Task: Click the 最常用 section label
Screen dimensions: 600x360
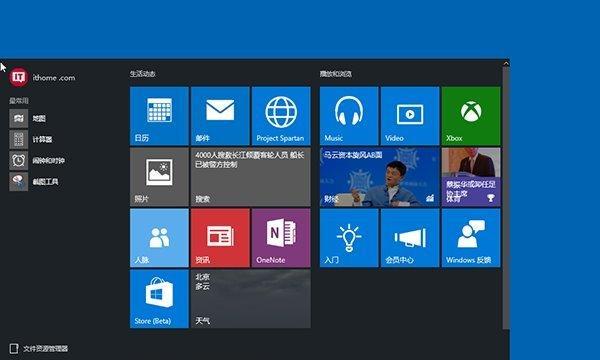Action: [19, 101]
